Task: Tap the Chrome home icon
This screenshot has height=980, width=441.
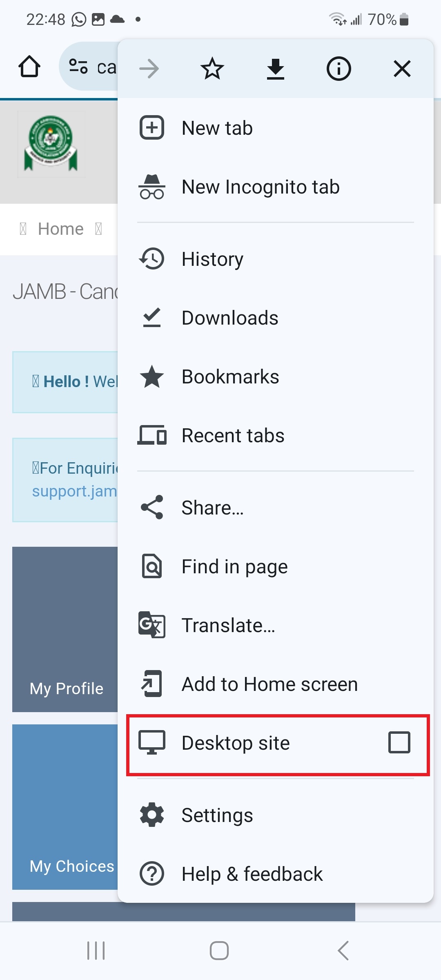Action: coord(29,67)
